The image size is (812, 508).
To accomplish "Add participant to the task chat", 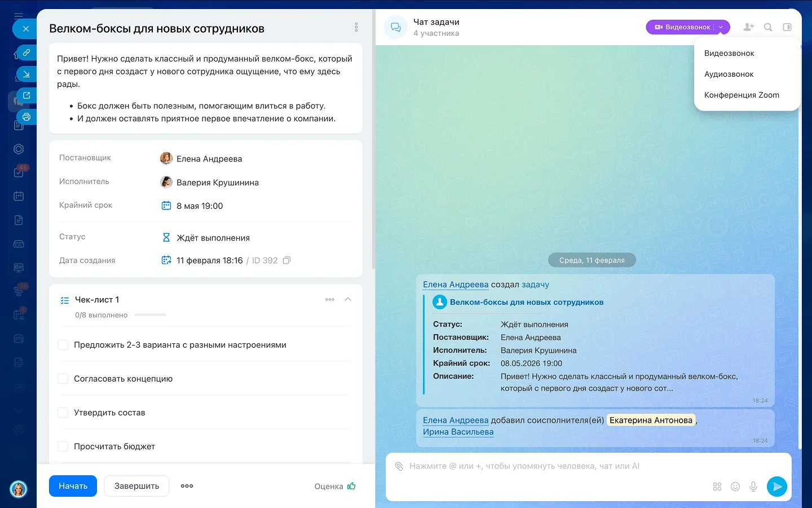I will (749, 27).
